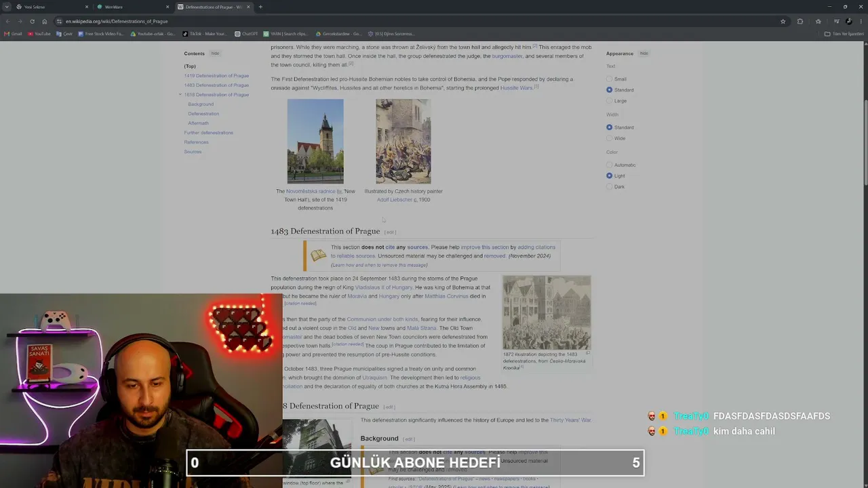Open the tab search dropdown arrow
Screen dimensions: 868x488
click(x=7, y=7)
